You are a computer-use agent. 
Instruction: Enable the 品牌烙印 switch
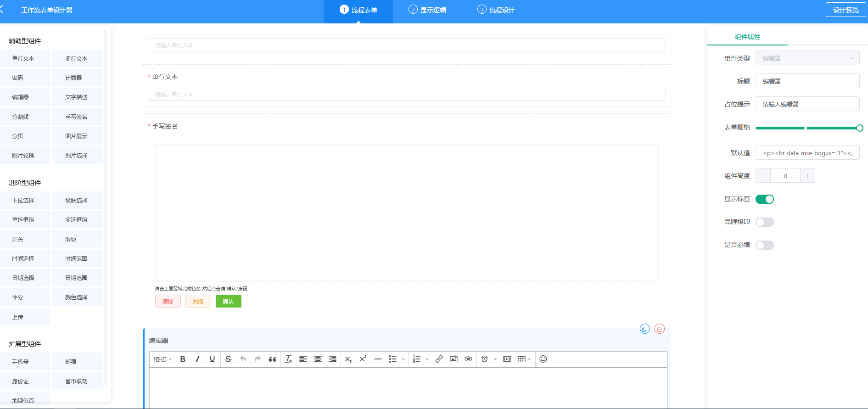[765, 222]
